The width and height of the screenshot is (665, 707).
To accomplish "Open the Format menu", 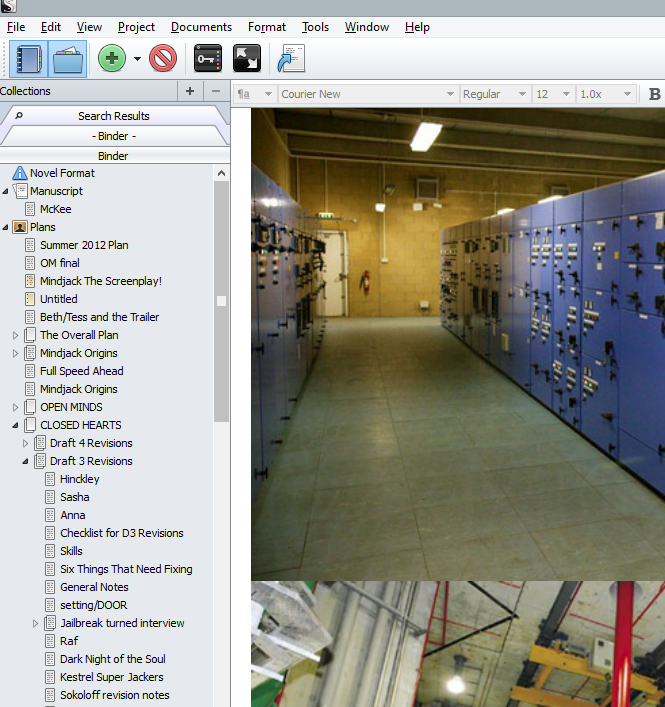I will coord(267,27).
